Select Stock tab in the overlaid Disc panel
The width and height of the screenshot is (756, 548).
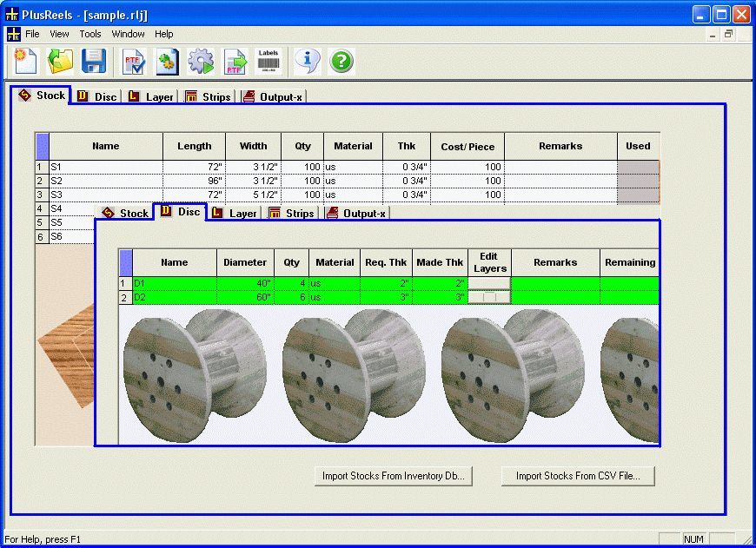(125, 213)
